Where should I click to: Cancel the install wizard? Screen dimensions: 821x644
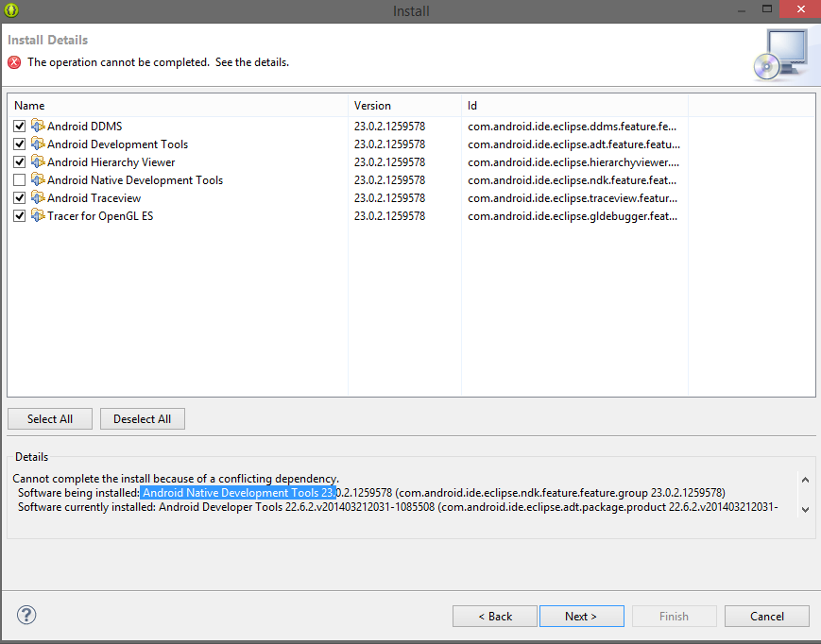(x=767, y=617)
